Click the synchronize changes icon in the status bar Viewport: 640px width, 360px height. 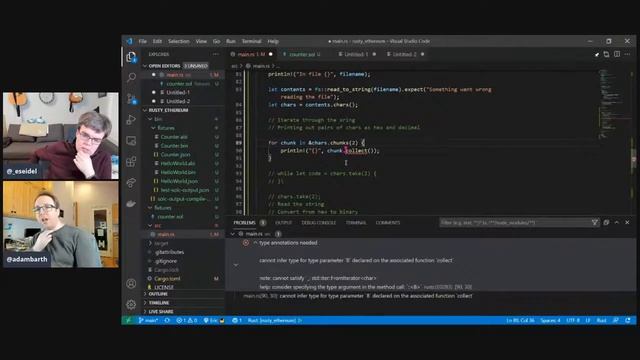(167, 320)
